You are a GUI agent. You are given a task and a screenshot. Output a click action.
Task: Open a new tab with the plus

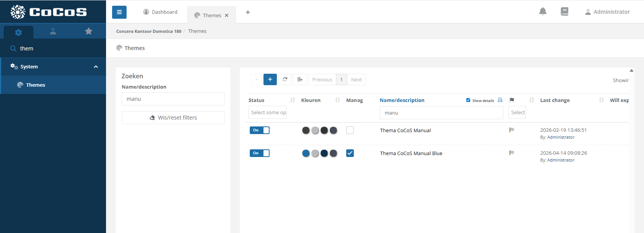[248, 12]
